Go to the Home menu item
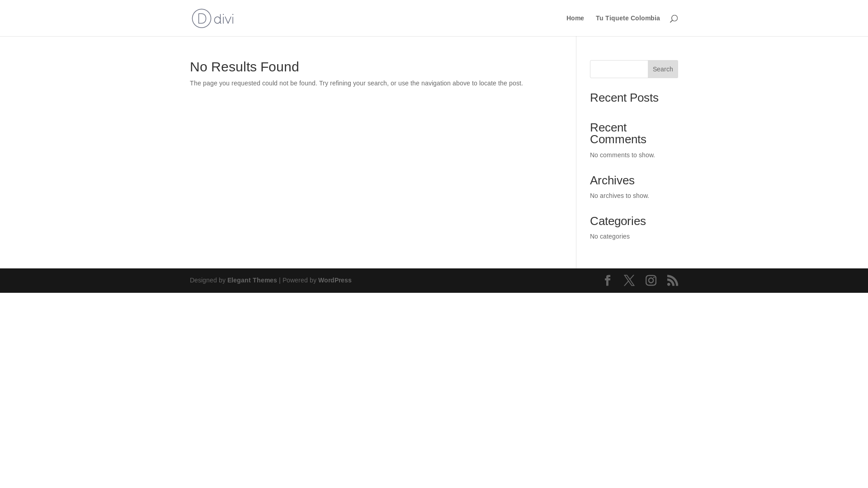868x488 pixels. point(575,18)
